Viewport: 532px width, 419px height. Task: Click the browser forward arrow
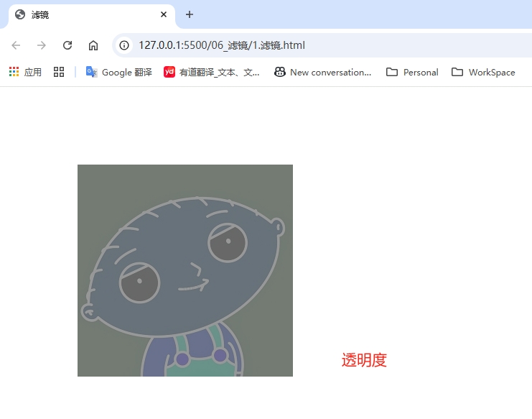point(42,45)
